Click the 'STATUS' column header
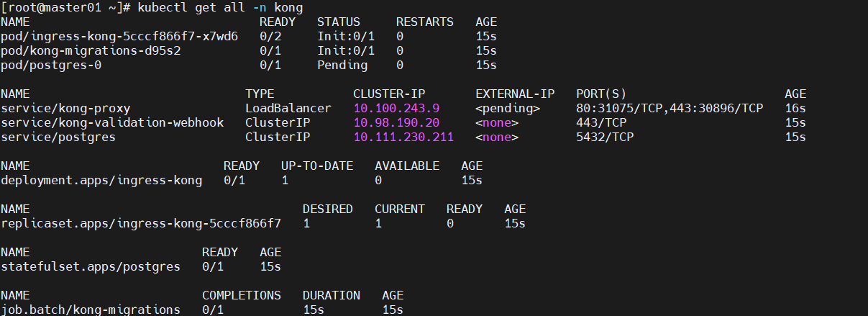868x316 pixels. pos(339,22)
